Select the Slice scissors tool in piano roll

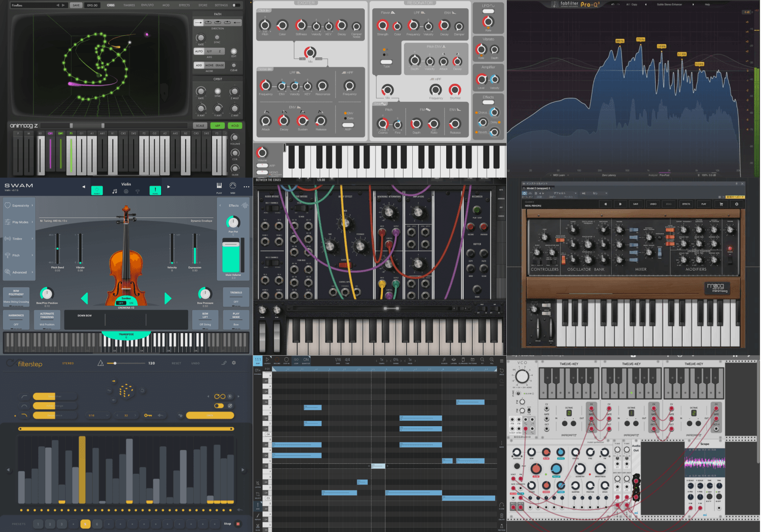[258, 527]
